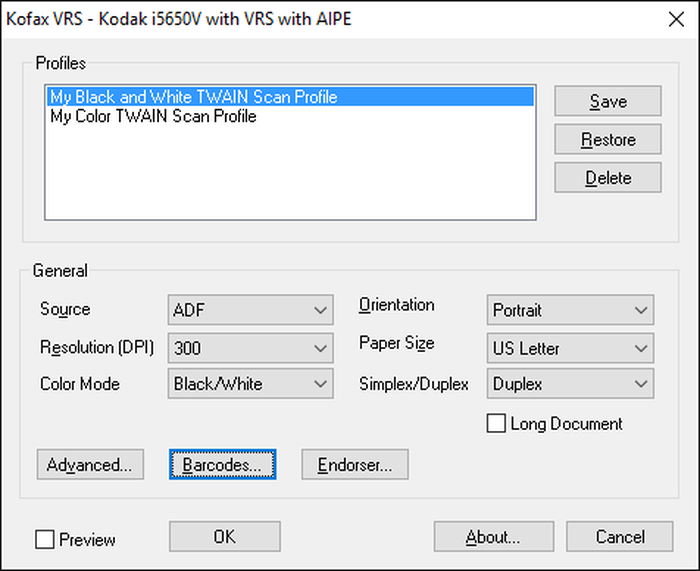The height and width of the screenshot is (571, 700).
Task: Open the About dialog
Action: [x=494, y=537]
